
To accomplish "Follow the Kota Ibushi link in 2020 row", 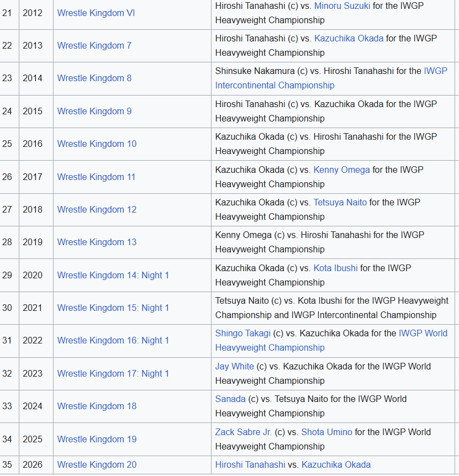I will (335, 268).
